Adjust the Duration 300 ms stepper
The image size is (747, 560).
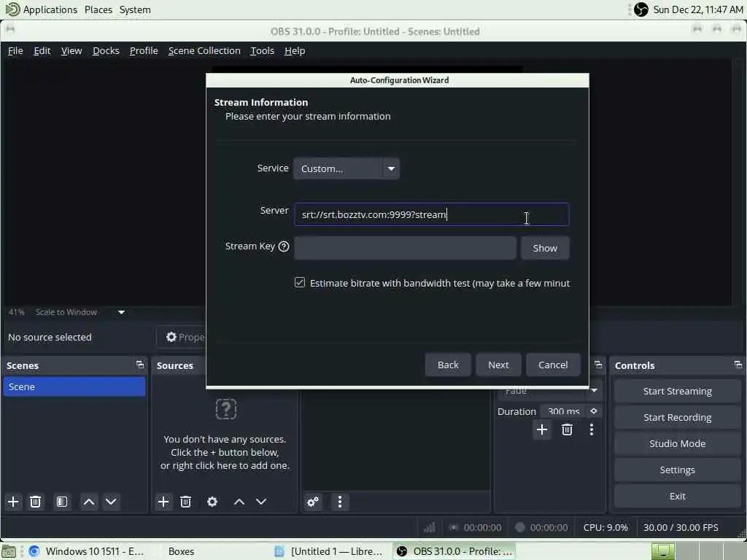point(594,411)
